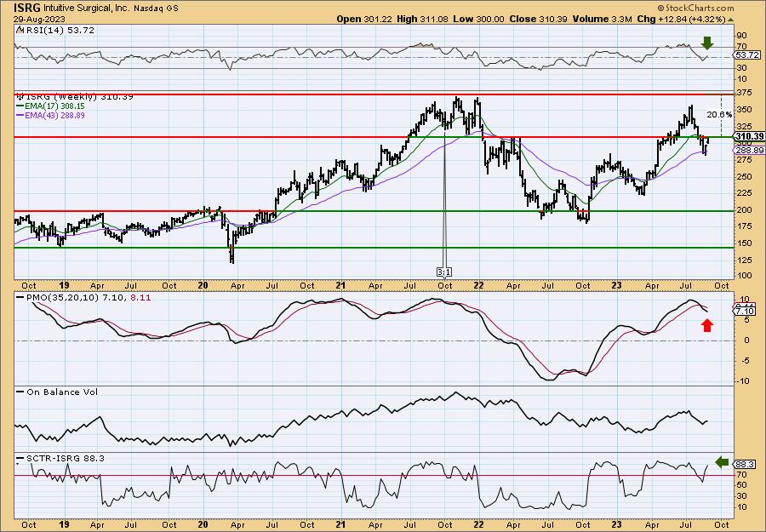This screenshot has width=766, height=532.
Task: Click the 90 level on the RSI axis
Action: tap(741, 36)
